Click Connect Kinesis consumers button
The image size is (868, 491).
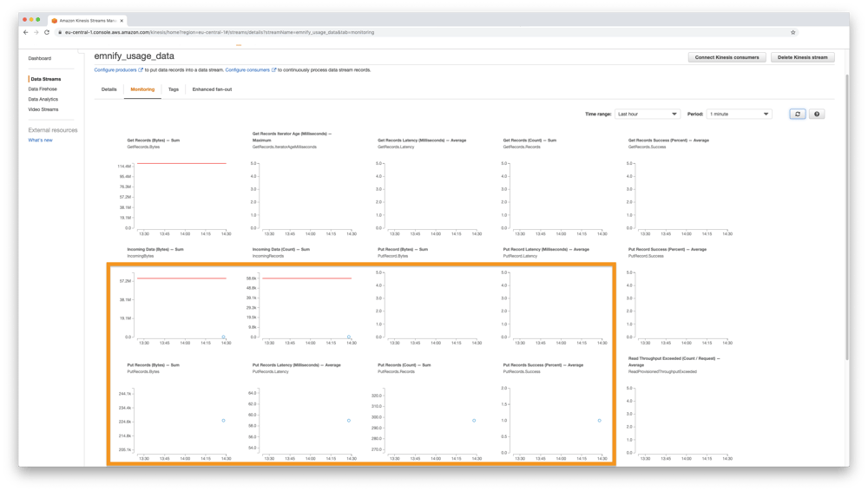[727, 57]
